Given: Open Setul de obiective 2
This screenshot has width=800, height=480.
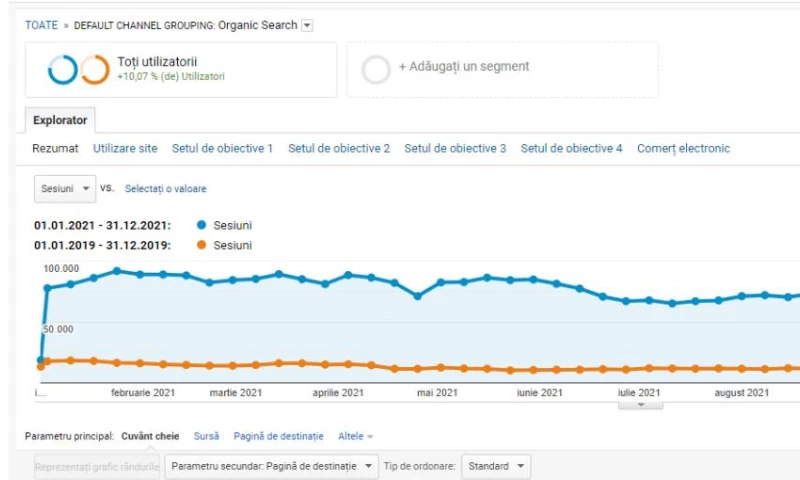Looking at the screenshot, I should (x=339, y=148).
